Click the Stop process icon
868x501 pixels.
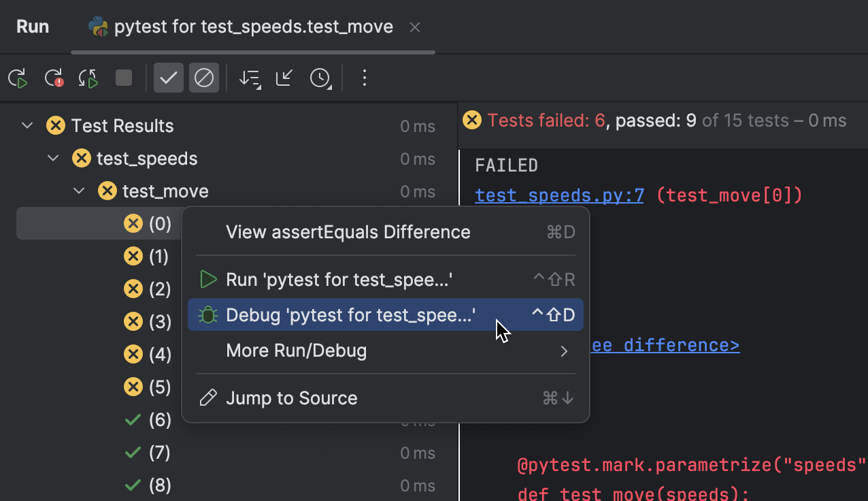[x=123, y=78]
